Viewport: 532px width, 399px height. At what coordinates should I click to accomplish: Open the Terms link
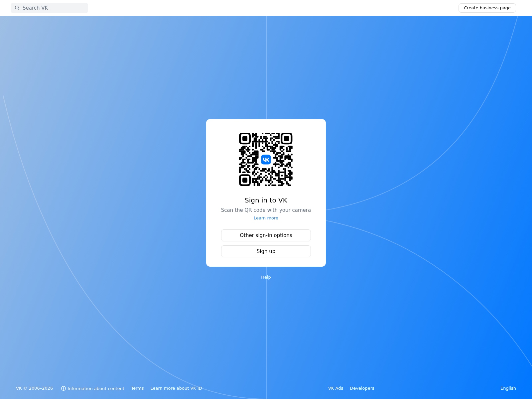pyautogui.click(x=137, y=388)
